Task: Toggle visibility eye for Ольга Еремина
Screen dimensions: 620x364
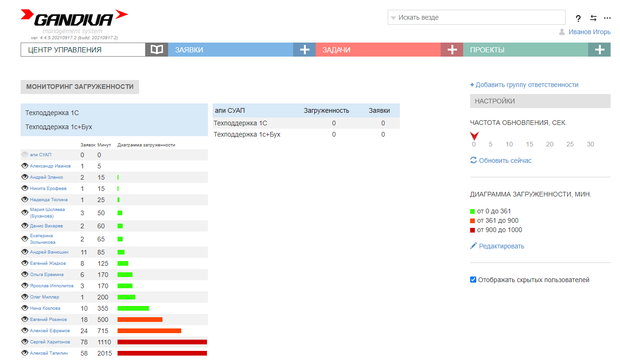Action: click(25, 274)
